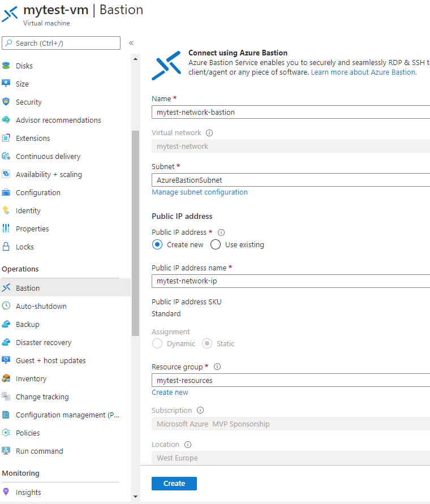Click the Disaster recovery icon
Screen dimensions: 430x504
[6, 342]
